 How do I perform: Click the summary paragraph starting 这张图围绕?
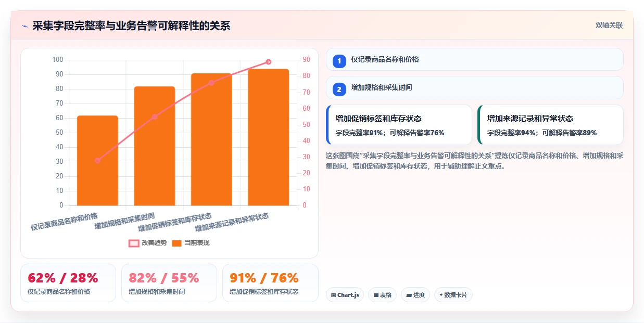click(474, 161)
